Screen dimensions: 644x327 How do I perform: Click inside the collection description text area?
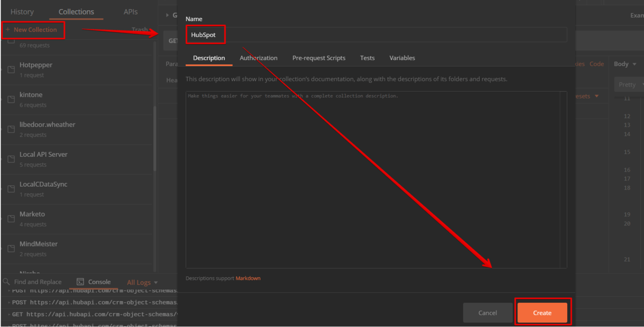(373, 179)
